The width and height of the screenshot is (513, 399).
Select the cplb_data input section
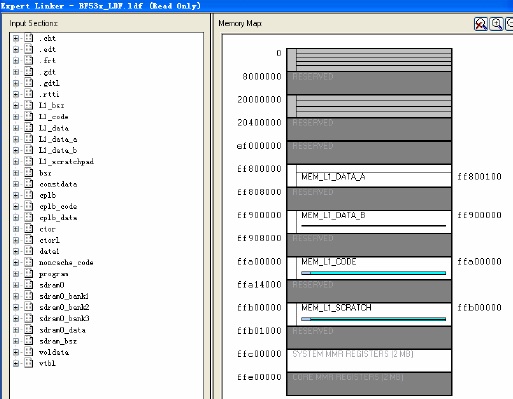(x=58, y=218)
